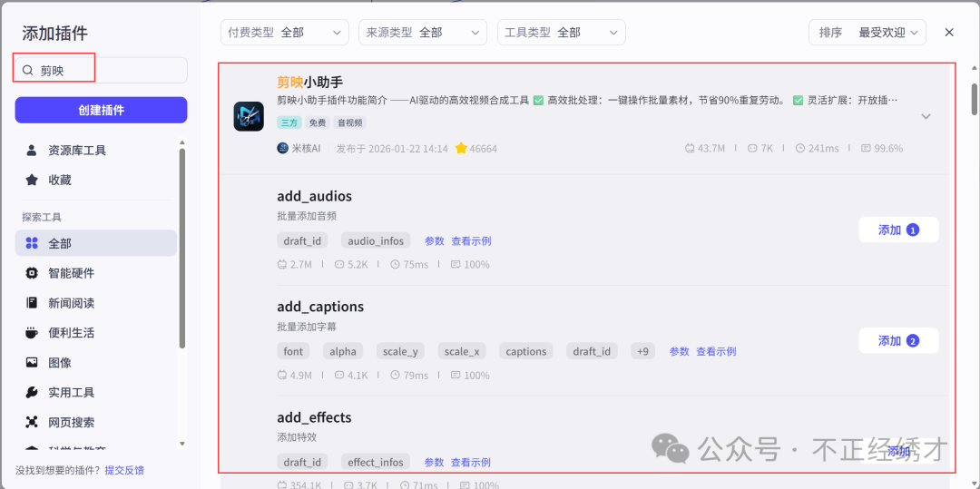980x489 pixels.
Task: Click the 米核AI author avatar
Action: [x=282, y=148]
